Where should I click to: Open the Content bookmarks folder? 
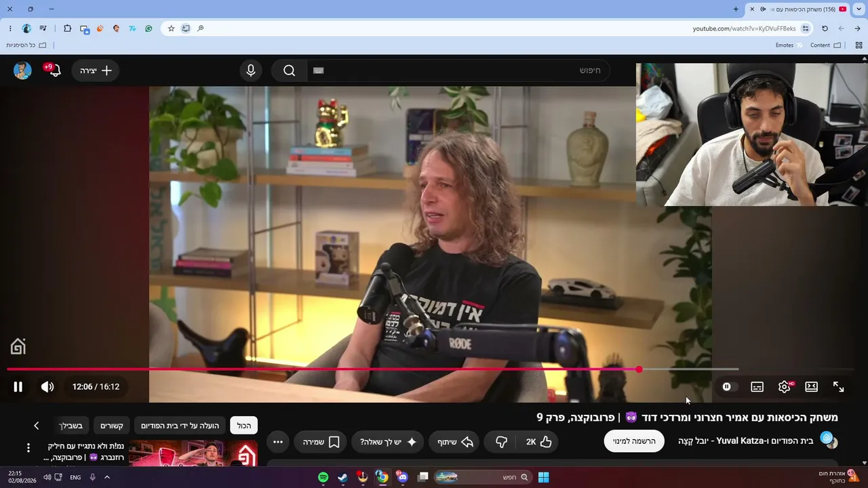click(825, 45)
